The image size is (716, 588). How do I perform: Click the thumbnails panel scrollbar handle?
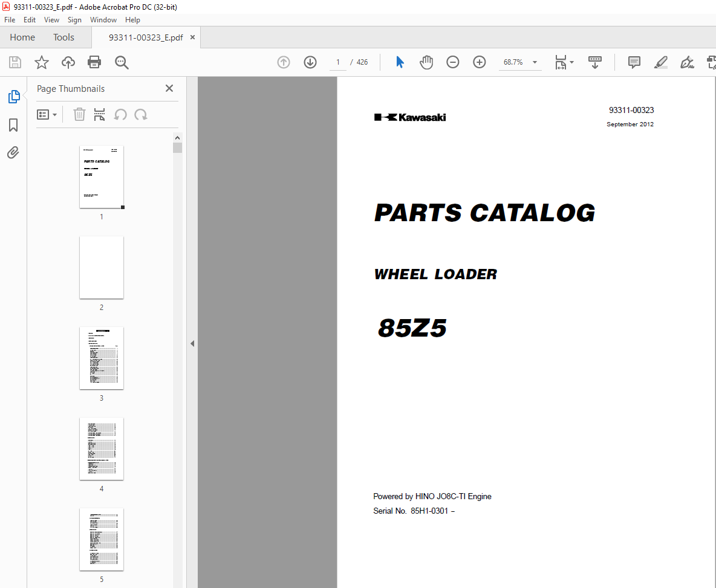[178, 148]
